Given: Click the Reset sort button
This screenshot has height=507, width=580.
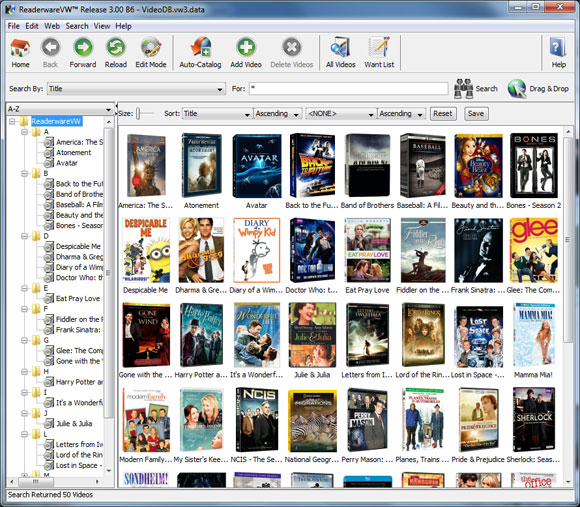Looking at the screenshot, I should point(443,114).
